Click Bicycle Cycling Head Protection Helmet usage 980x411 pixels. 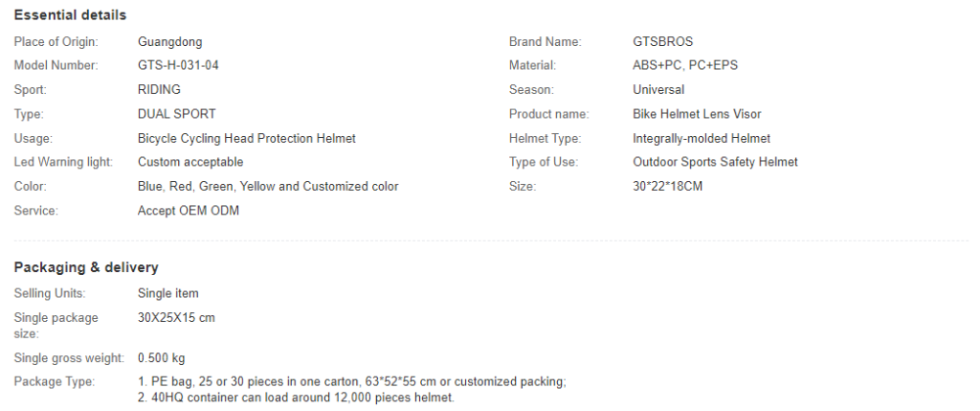tap(246, 138)
